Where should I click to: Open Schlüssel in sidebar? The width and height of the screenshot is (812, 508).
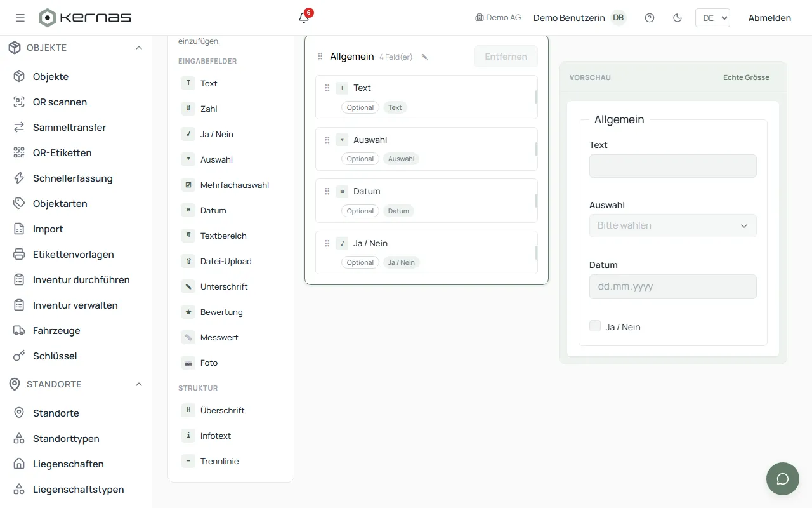(x=76, y=356)
